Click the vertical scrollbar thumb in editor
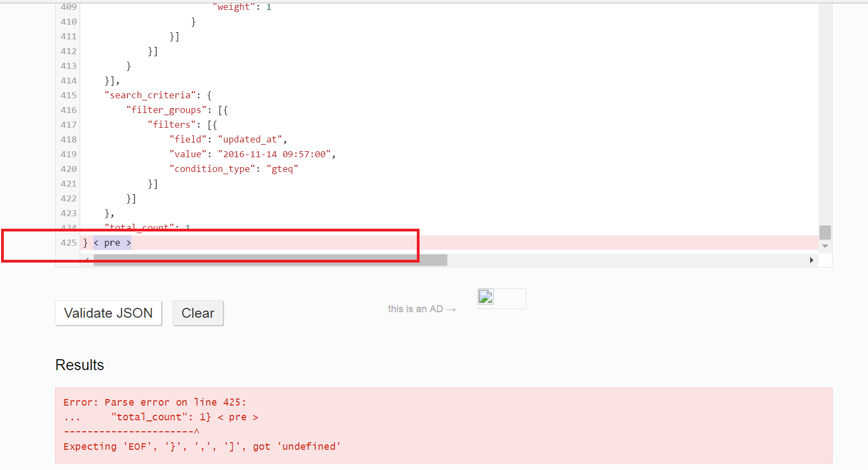 click(825, 233)
